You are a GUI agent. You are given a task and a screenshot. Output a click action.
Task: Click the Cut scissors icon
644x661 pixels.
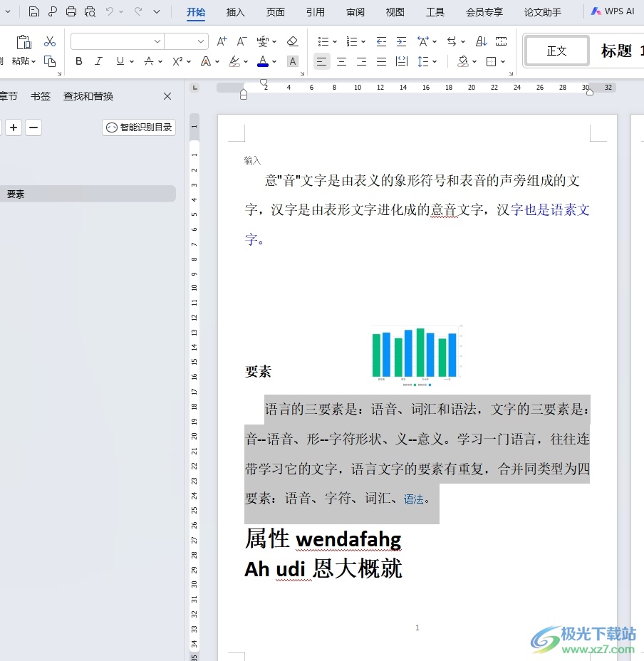(x=50, y=41)
